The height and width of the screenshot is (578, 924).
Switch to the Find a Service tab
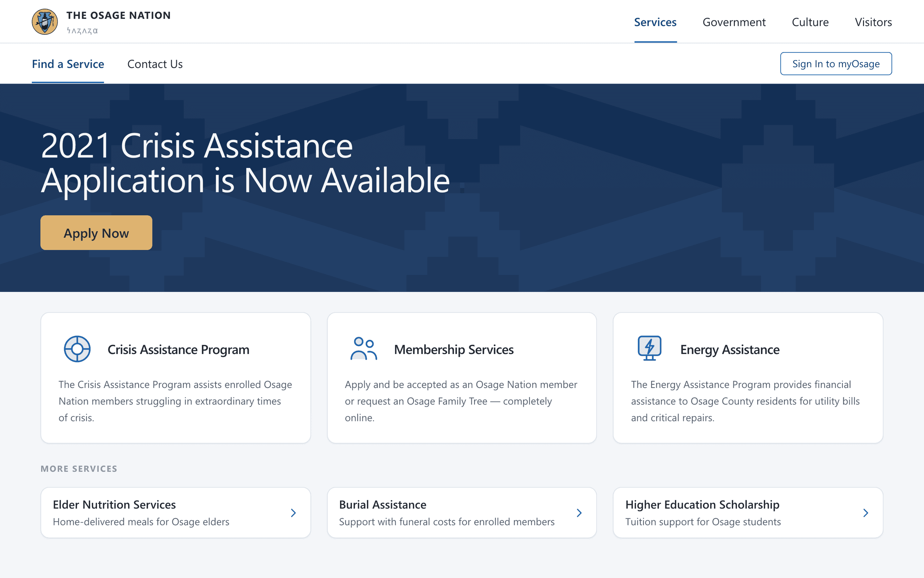click(68, 64)
